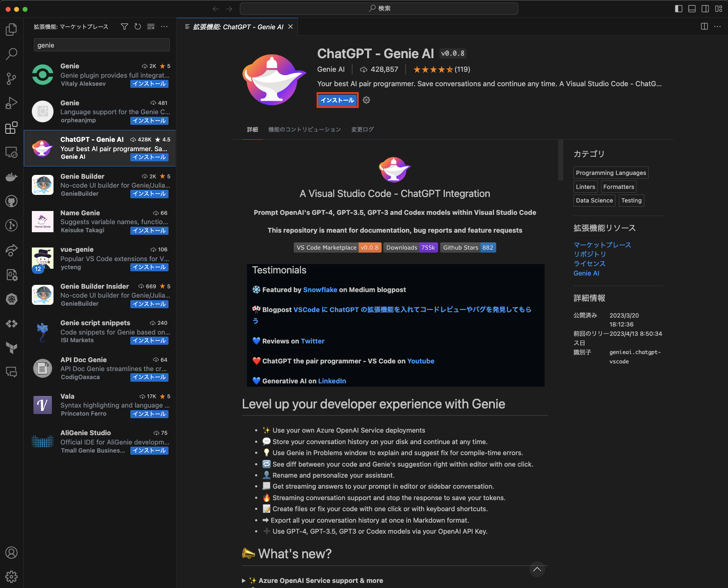Open the Source Control view
The height and width of the screenshot is (588, 728).
tap(11, 79)
